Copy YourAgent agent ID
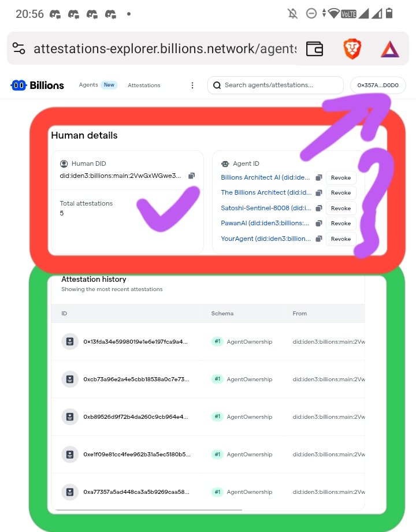416x532 pixels. (318, 239)
